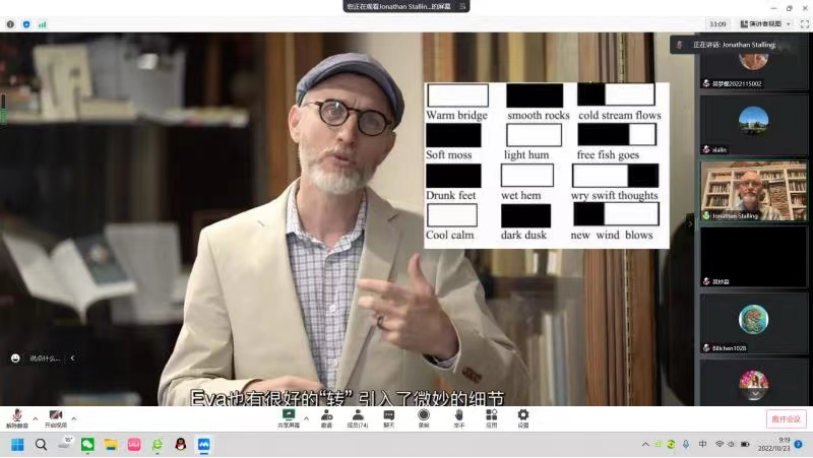Unmute microphone in meeting toolbar
The height and width of the screenshot is (458, 813).
pyautogui.click(x=16, y=415)
